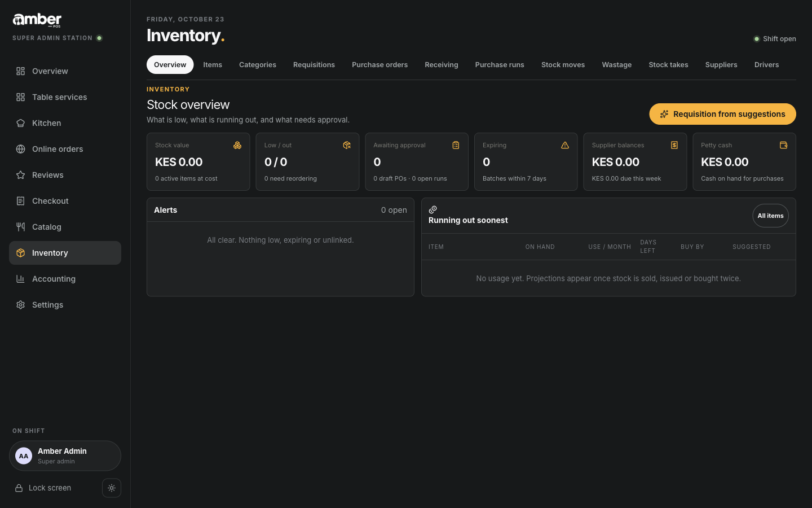Open the Suppliers tab
812x508 pixels.
[721, 65]
